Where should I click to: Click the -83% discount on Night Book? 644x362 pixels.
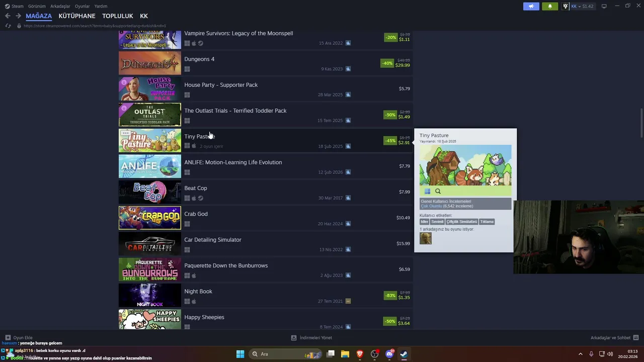(x=390, y=296)
